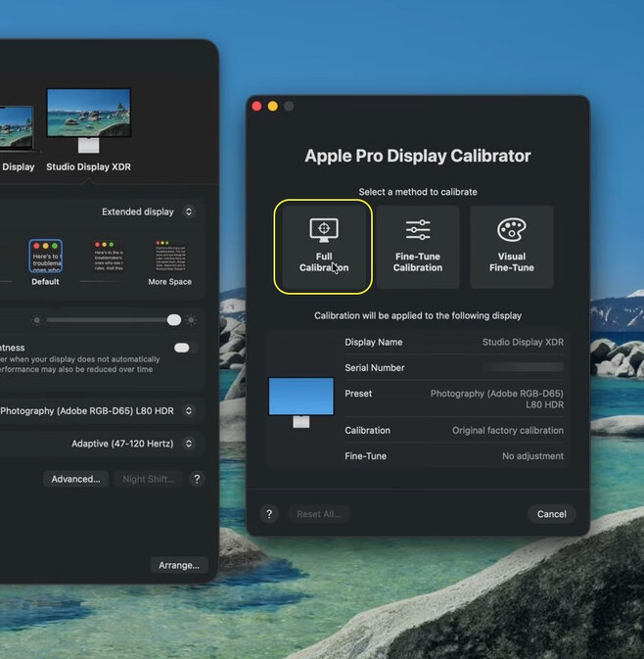Cancel the Apple Pro Display Calibrator
644x659 pixels.
tap(552, 514)
